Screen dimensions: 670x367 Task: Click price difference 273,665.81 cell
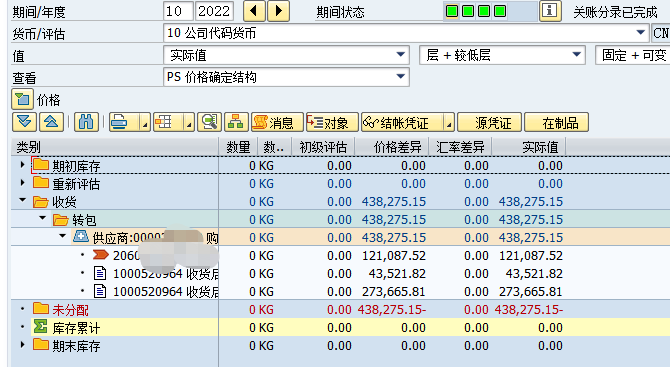pyautogui.click(x=394, y=291)
